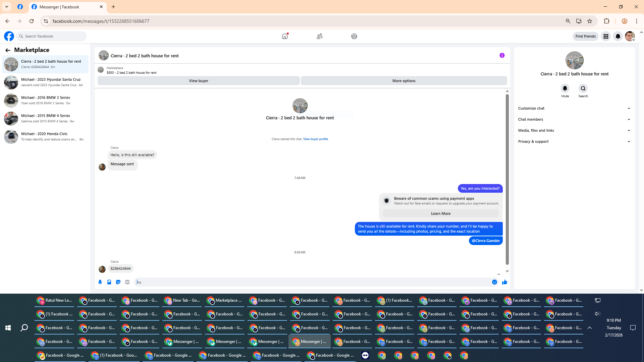This screenshot has height=362, width=644.
Task: Click the voice clip microphone icon
Action: pos(100,282)
